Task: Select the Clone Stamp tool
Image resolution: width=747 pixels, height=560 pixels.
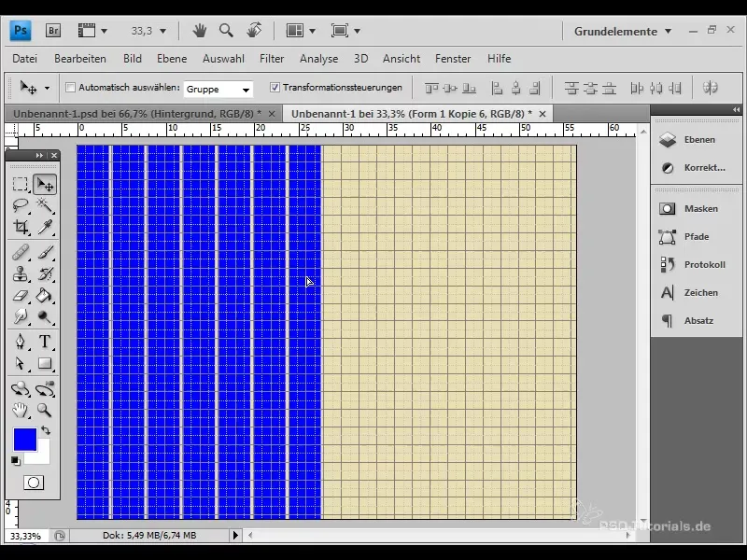Action: pyautogui.click(x=20, y=273)
